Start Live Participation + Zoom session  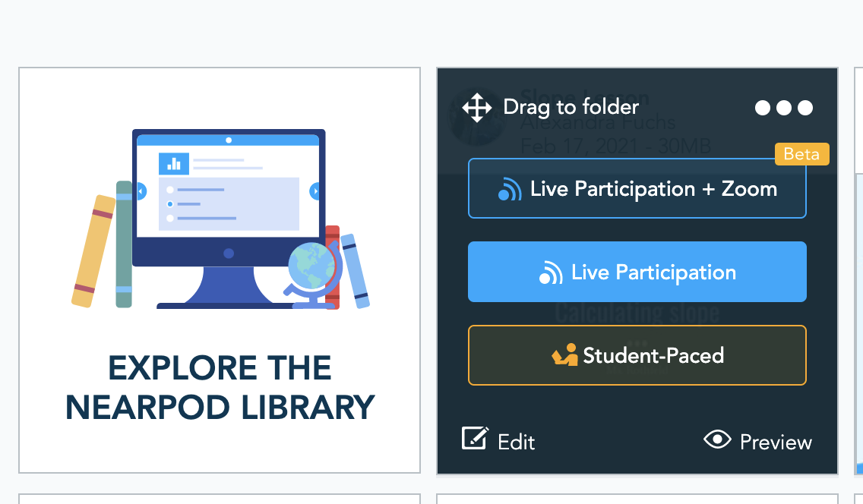click(x=637, y=188)
